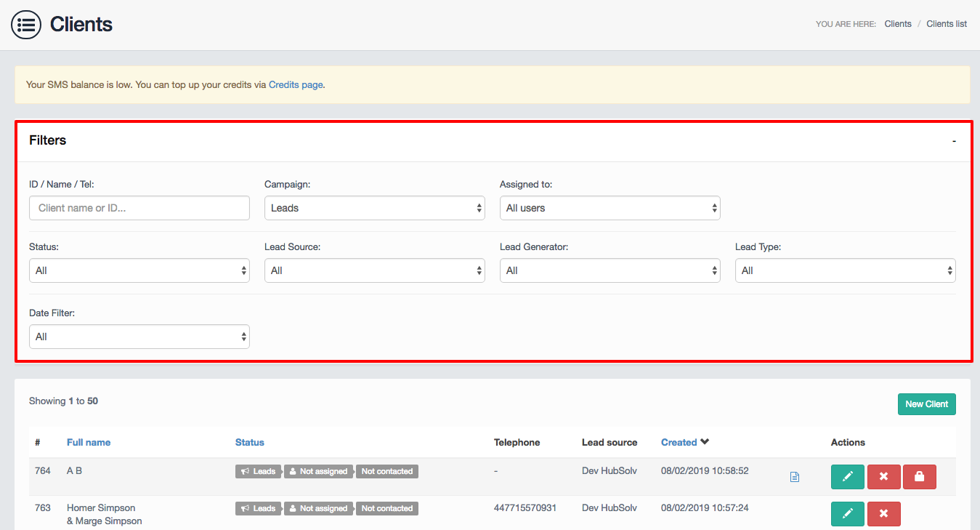Open the Campaign dropdown
Viewport: 980px width, 530px height.
[374, 208]
